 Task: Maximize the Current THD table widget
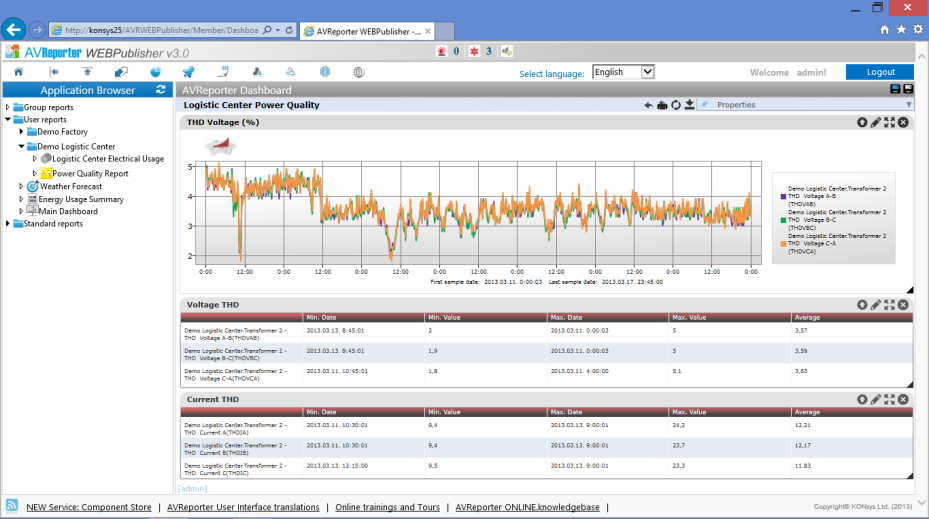pos(889,399)
